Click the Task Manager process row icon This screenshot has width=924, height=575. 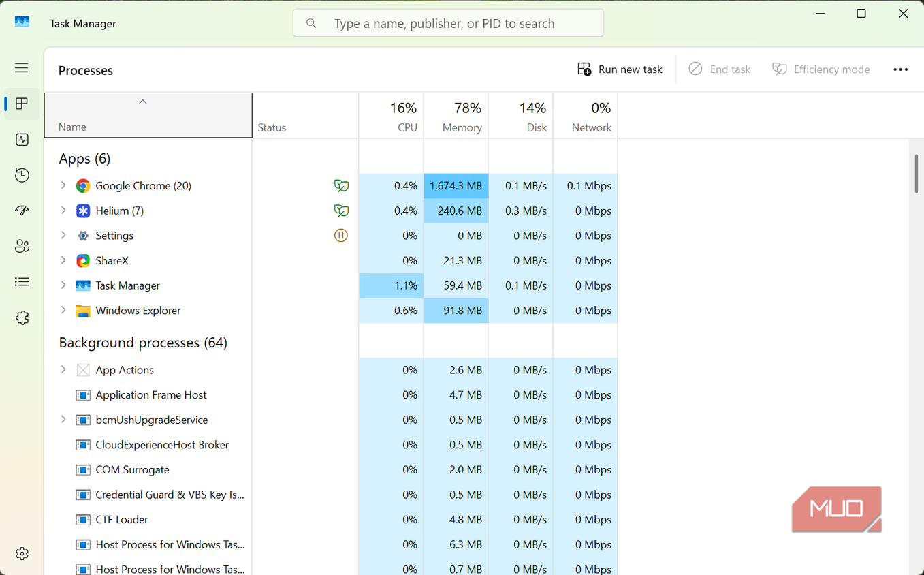83,285
